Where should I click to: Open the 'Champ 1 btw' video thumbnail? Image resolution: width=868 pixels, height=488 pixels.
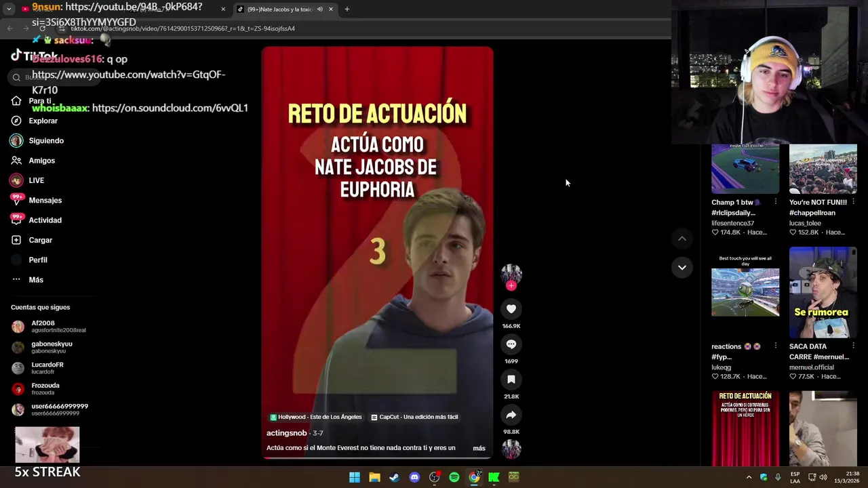point(745,169)
